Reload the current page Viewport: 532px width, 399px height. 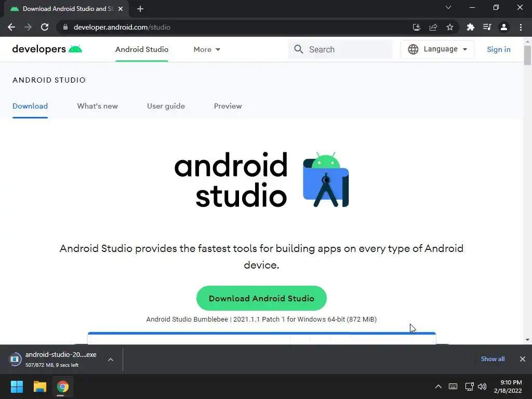point(45,27)
